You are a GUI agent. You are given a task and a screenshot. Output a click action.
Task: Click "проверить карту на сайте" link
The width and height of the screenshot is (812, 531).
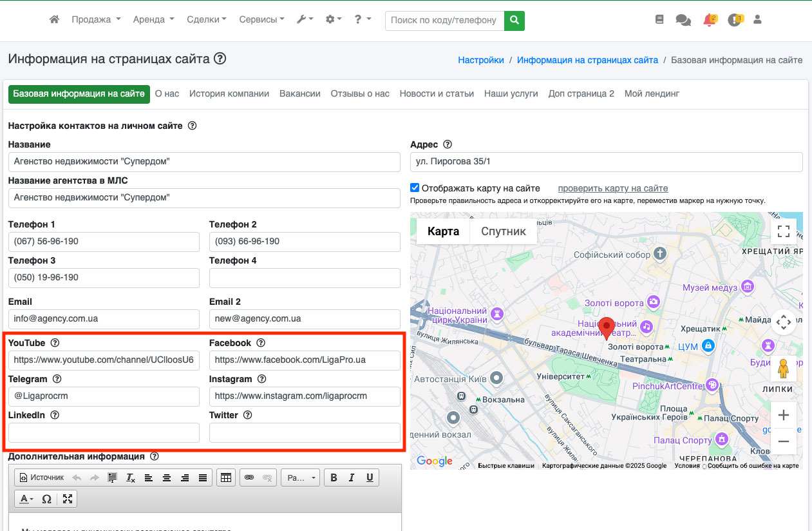click(612, 188)
